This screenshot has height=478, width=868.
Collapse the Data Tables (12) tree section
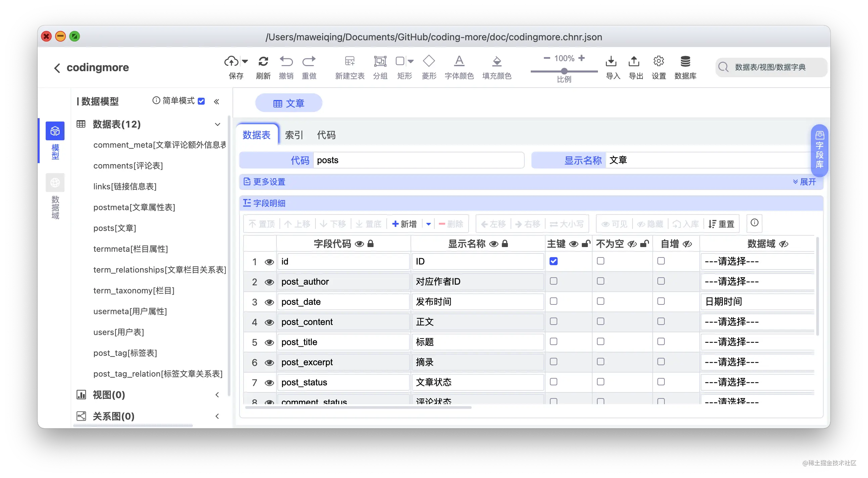click(217, 124)
